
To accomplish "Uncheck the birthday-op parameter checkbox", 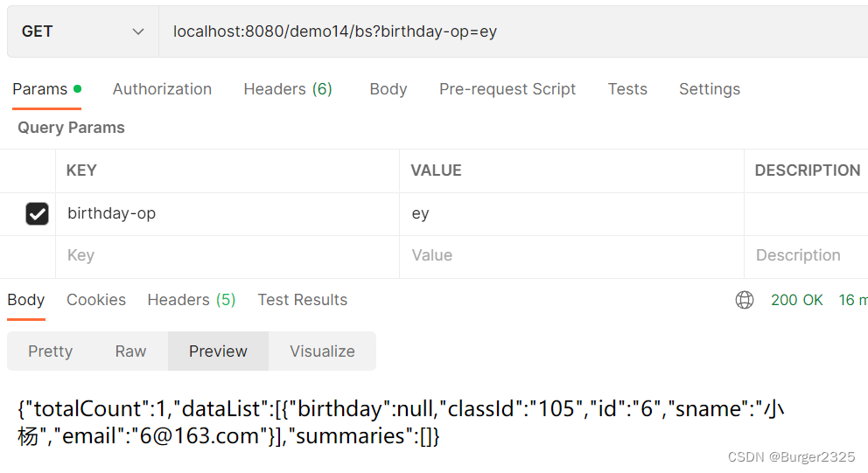I will [37, 213].
